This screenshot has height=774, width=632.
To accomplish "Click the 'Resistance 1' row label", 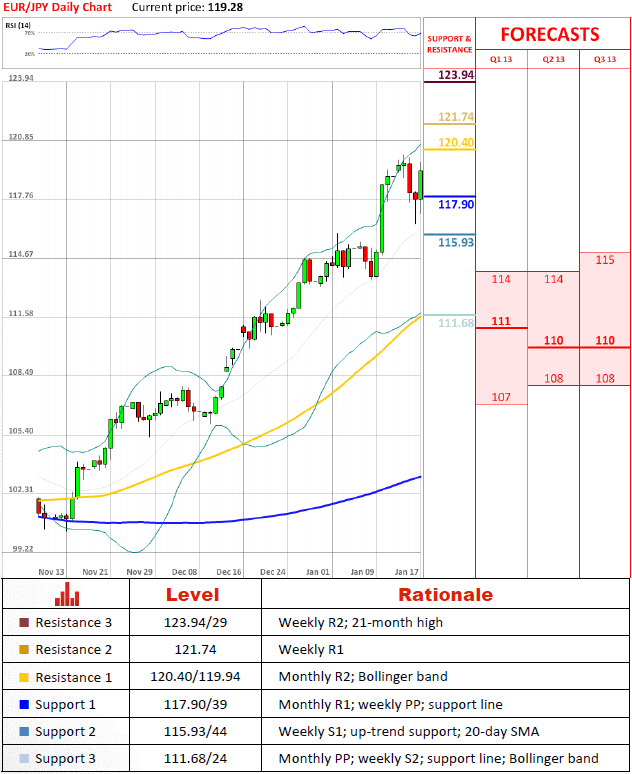I will click(74, 677).
